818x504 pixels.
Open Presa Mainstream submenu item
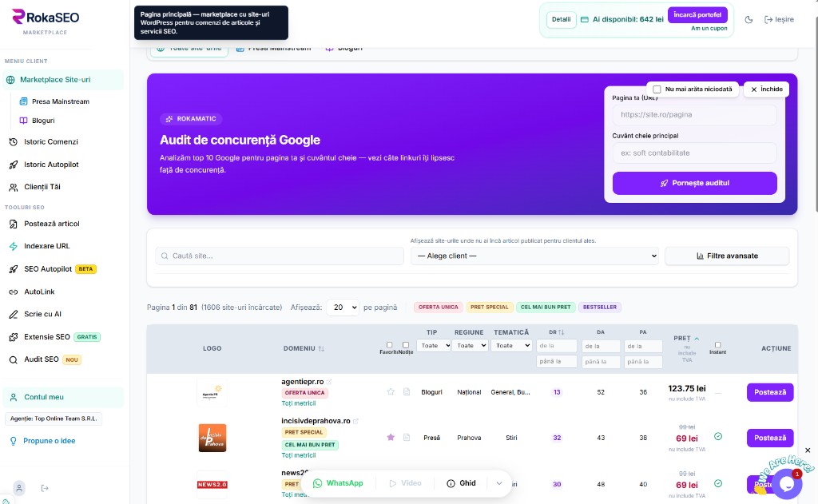pos(61,101)
